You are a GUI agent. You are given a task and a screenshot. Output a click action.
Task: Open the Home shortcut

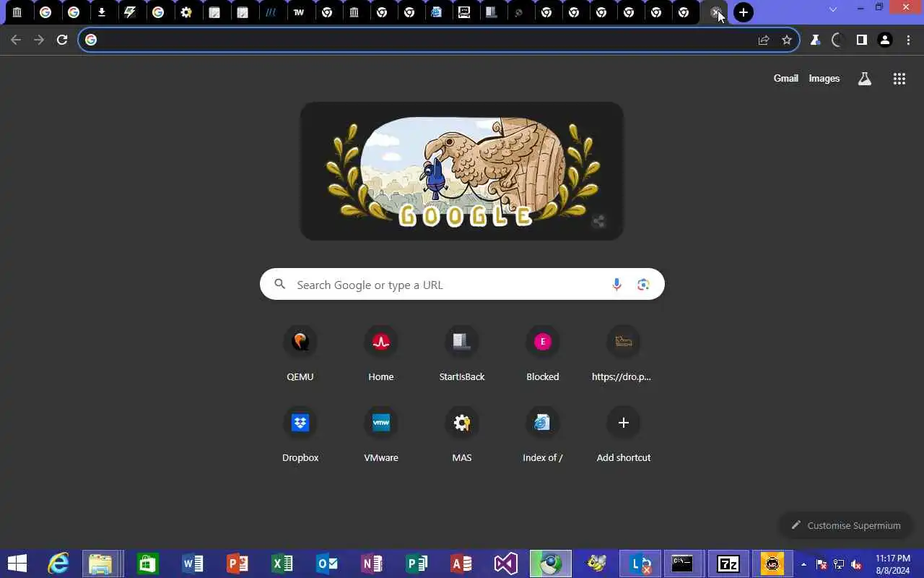[381, 354]
